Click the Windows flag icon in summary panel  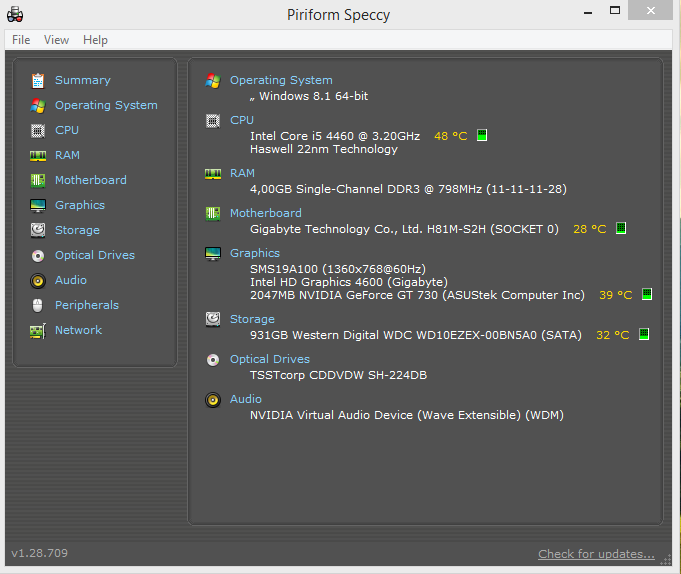click(213, 81)
